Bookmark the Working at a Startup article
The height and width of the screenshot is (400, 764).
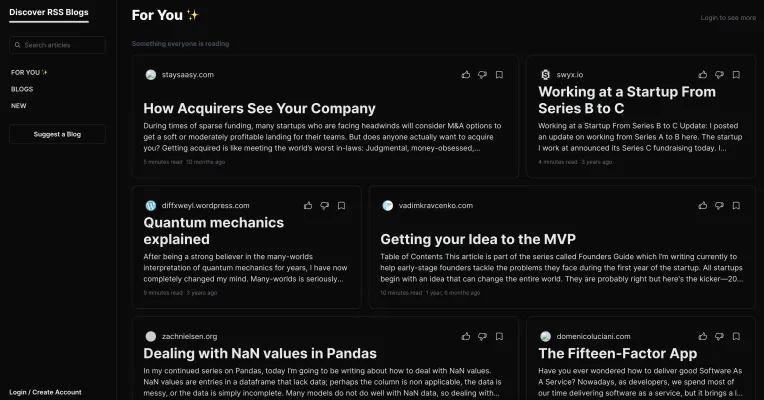pos(736,75)
